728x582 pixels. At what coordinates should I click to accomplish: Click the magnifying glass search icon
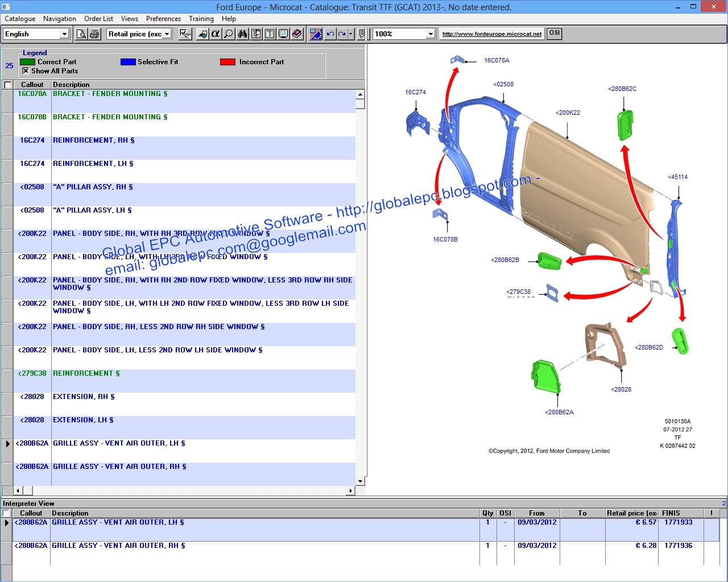(229, 34)
